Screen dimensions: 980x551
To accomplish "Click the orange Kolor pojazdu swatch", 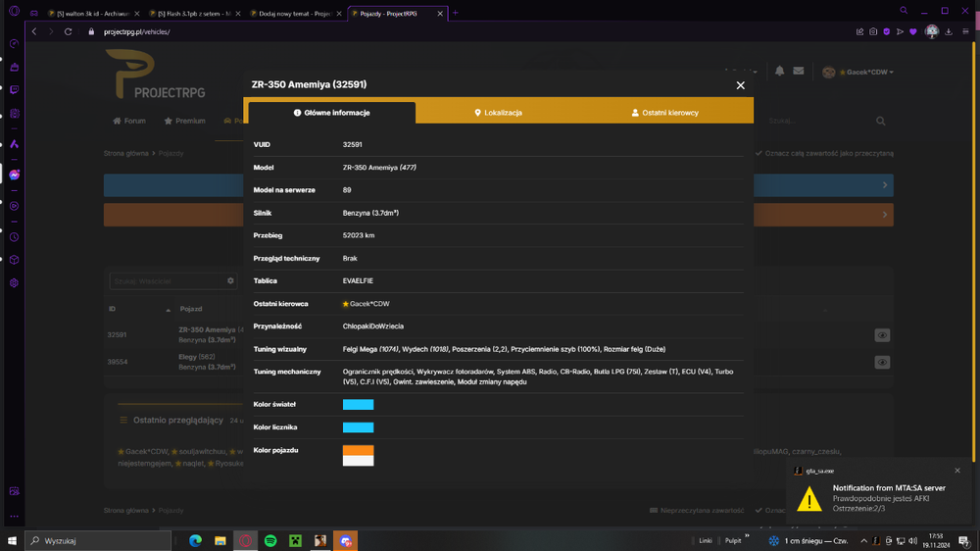I will pos(358,450).
